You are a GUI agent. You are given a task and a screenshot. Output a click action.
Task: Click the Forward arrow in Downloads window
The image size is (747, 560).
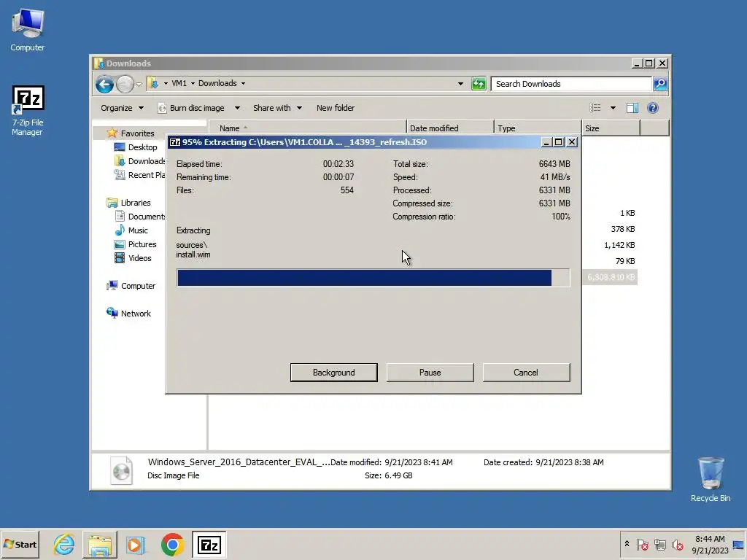(x=125, y=85)
